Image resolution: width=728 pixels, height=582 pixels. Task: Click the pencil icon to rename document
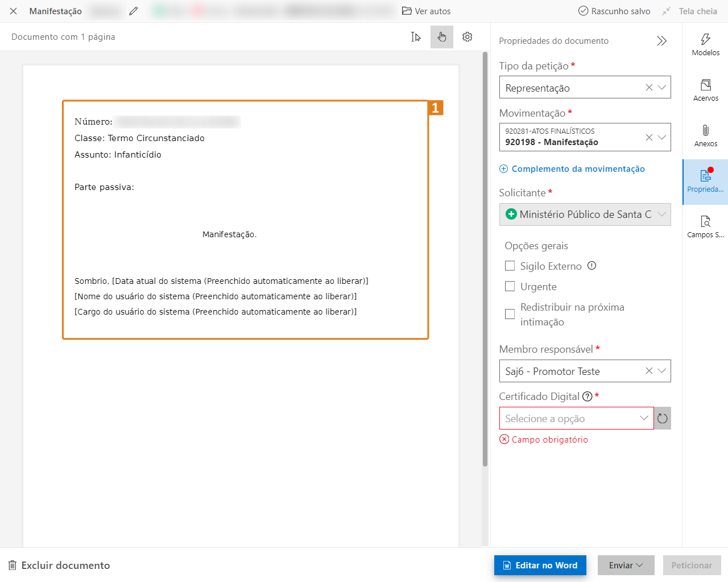[x=134, y=11]
